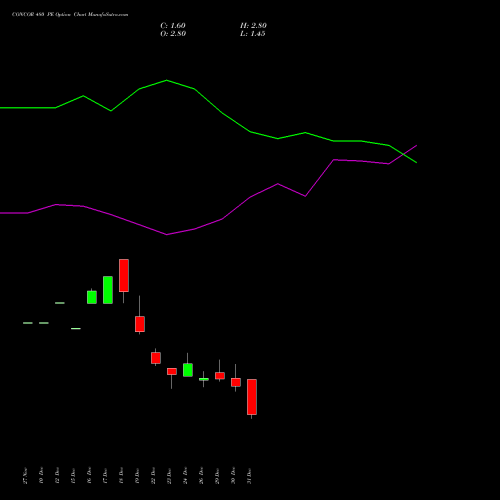This screenshot has width=500, height=500.
Task: Click the 29 Dec date label
Action: click(217, 476)
